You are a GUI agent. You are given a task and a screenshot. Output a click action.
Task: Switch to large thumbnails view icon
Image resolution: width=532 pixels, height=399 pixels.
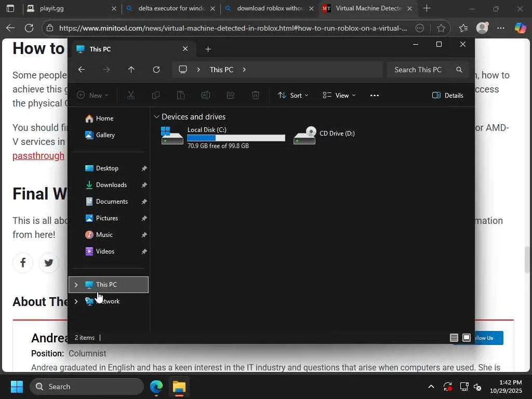(467, 338)
